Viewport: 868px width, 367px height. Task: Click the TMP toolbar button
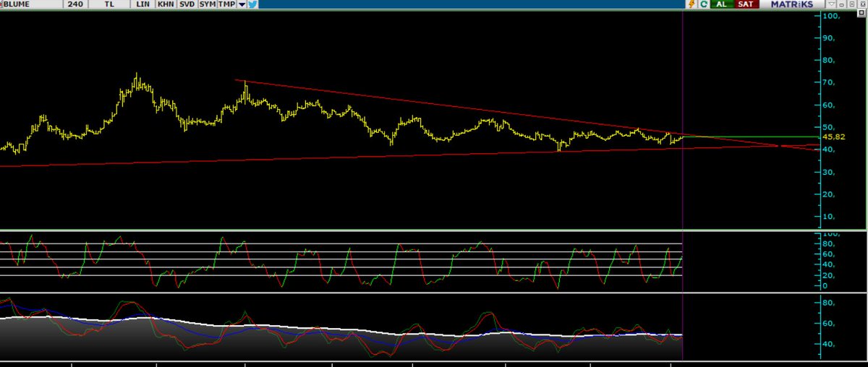click(227, 4)
